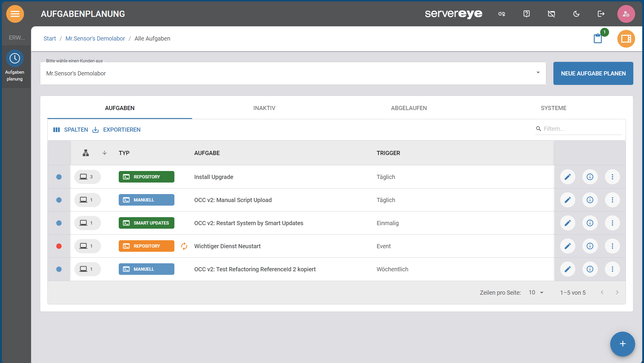Click the logout icon in header
Image resolution: width=644 pixels, height=363 pixels.
pyautogui.click(x=601, y=14)
